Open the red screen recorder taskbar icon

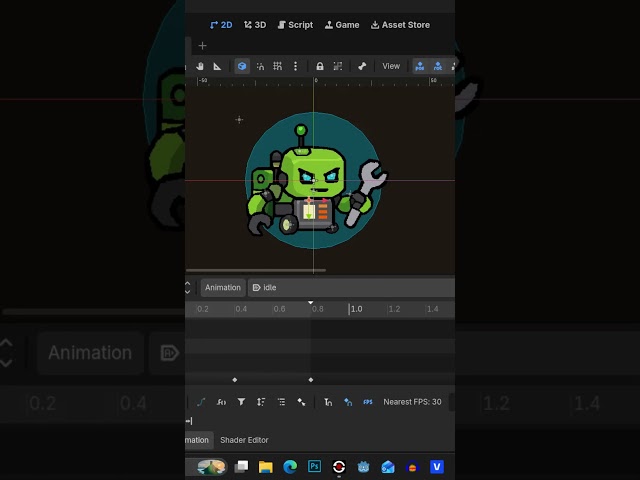click(x=339, y=467)
